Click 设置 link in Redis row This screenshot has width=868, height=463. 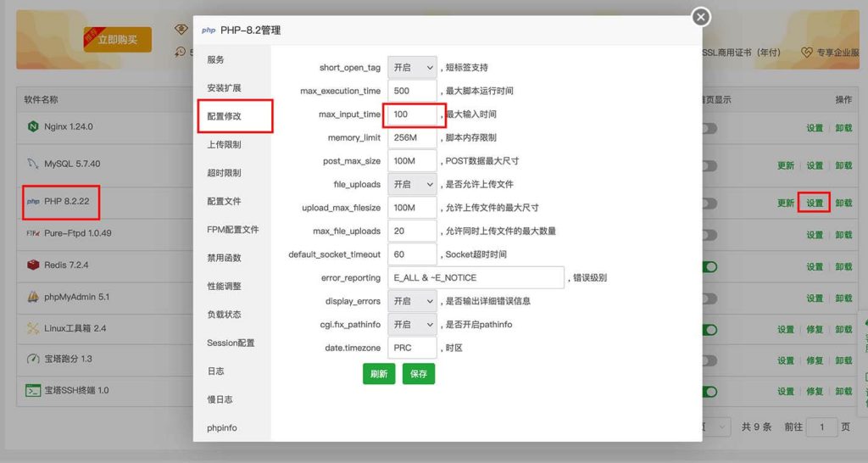pyautogui.click(x=815, y=267)
